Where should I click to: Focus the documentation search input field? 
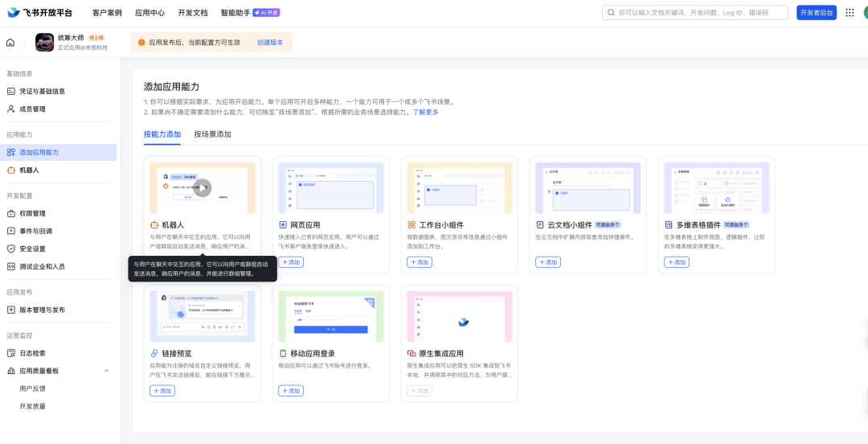coord(694,13)
